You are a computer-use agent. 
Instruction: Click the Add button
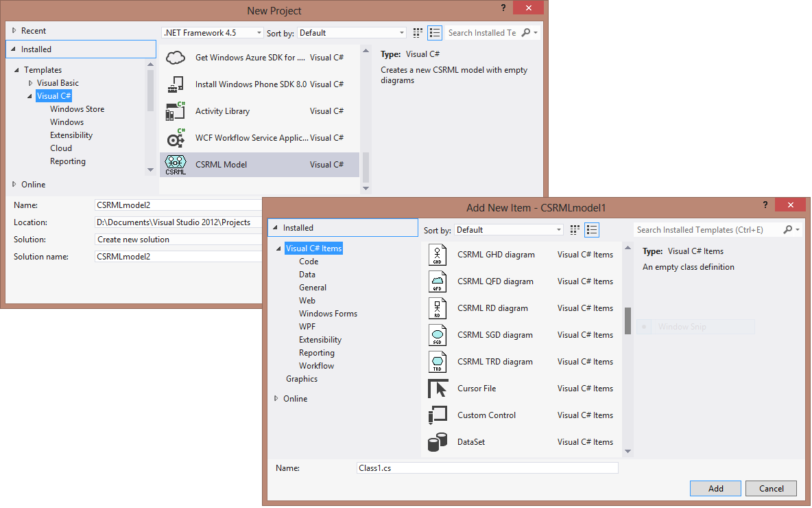716,488
